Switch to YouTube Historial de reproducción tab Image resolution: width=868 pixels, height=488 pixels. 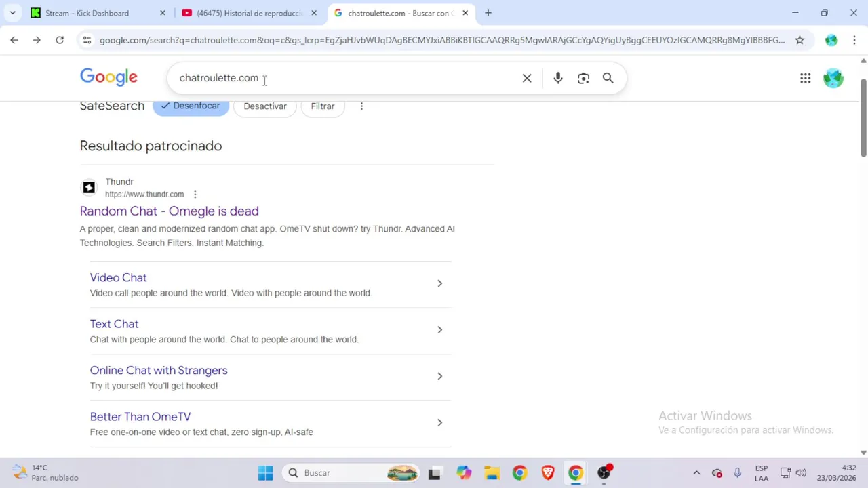point(250,13)
